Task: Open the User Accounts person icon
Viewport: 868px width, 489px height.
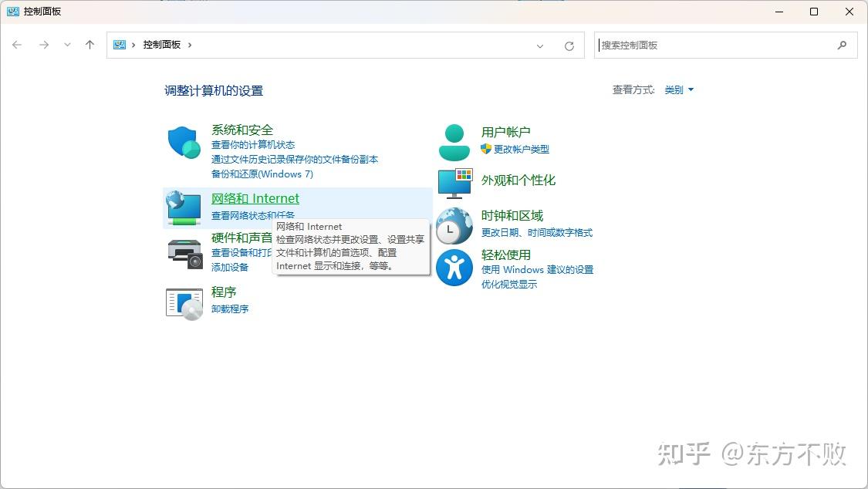Action: [x=454, y=143]
